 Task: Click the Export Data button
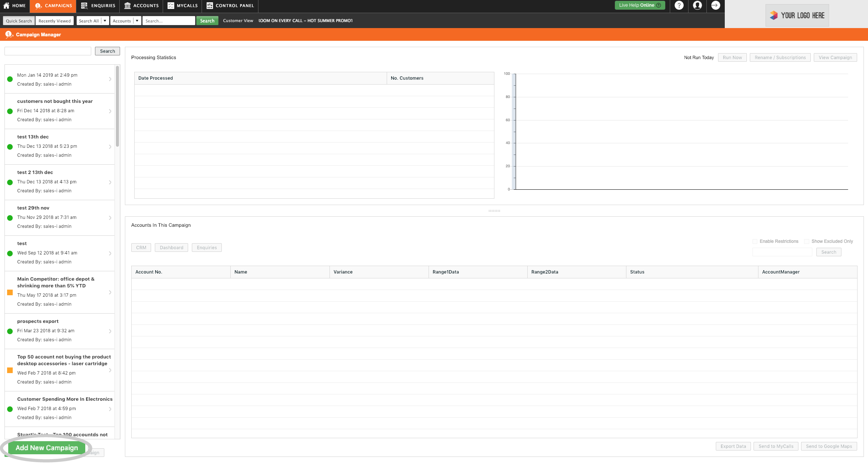[x=734, y=447]
